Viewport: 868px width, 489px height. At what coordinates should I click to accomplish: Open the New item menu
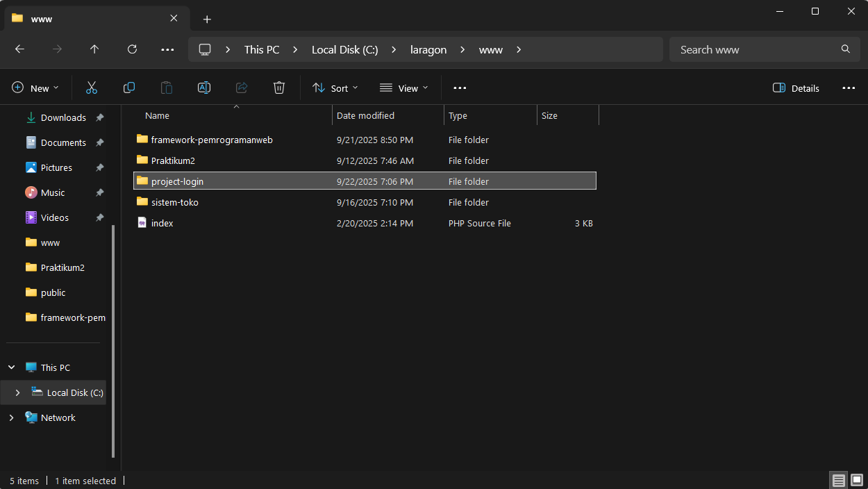(35, 88)
